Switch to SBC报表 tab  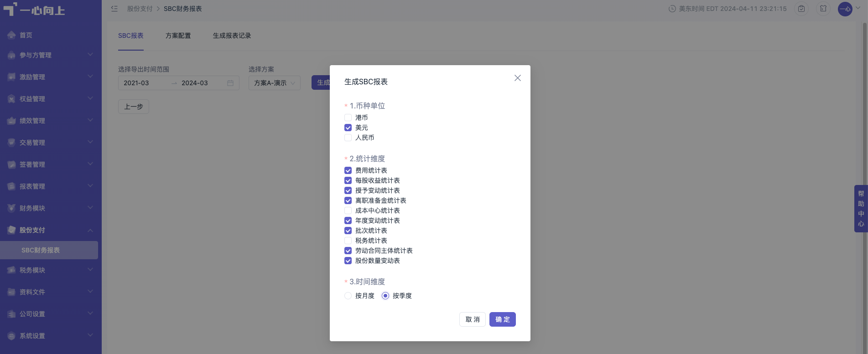click(131, 36)
